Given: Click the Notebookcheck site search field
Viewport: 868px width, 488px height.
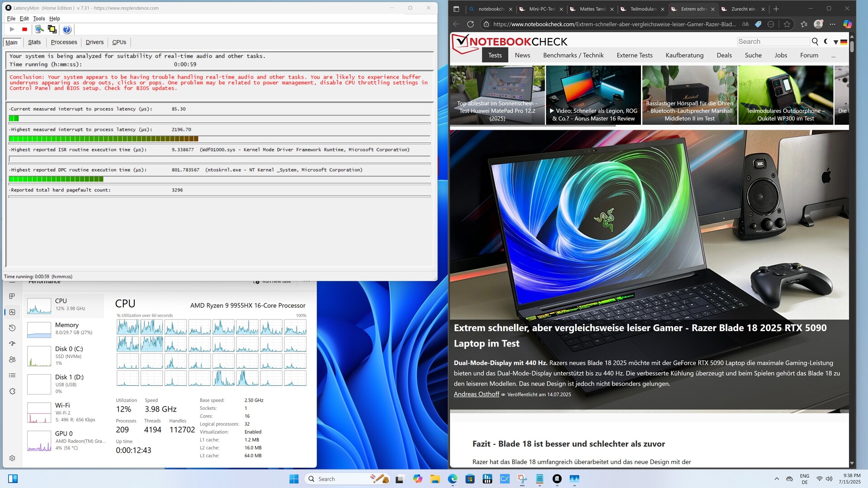Looking at the screenshot, I should (773, 42).
